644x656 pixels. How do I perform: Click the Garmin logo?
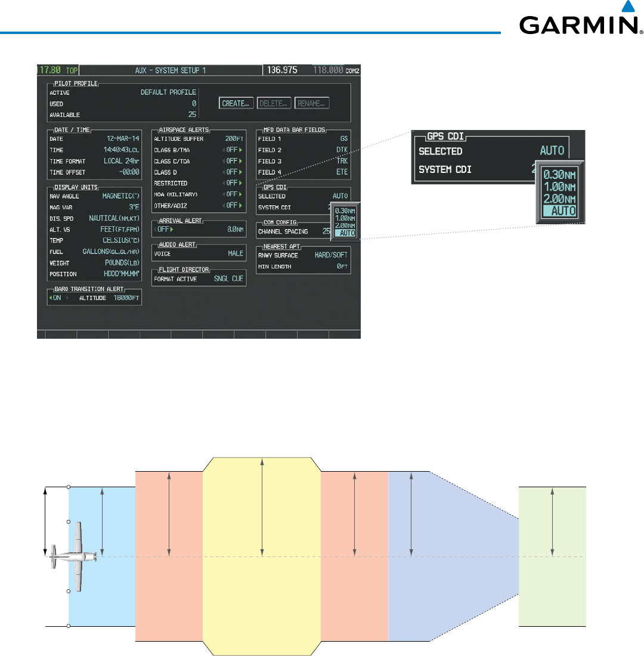tap(581, 18)
